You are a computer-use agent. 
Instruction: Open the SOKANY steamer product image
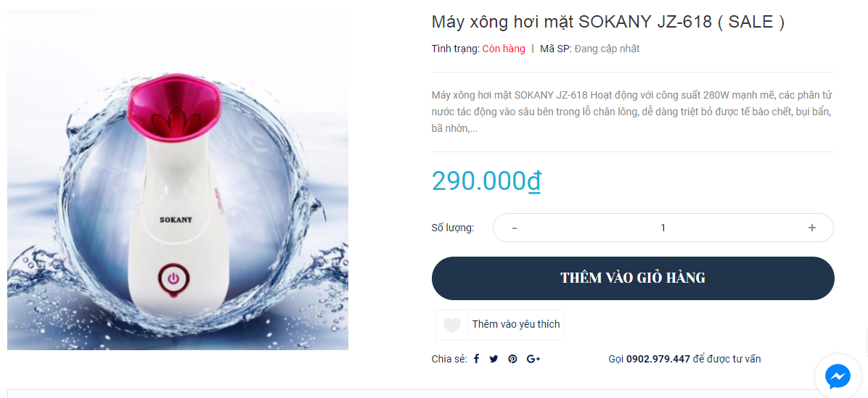click(178, 180)
